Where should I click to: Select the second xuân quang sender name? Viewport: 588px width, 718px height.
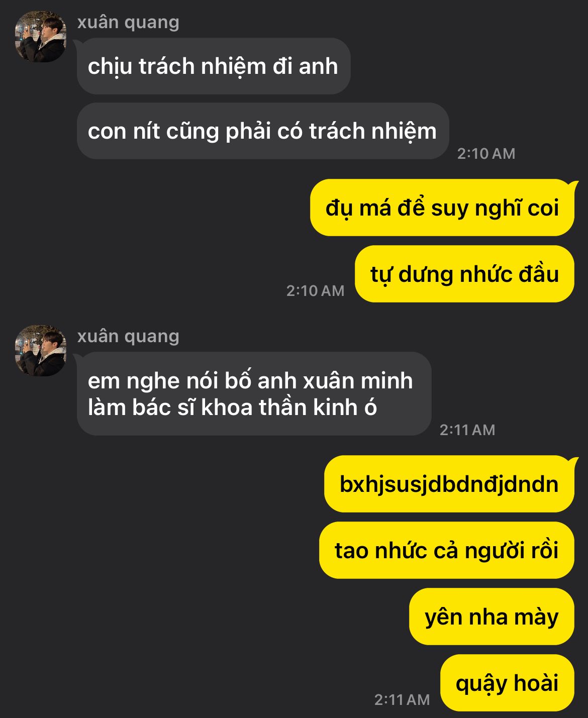click(128, 336)
